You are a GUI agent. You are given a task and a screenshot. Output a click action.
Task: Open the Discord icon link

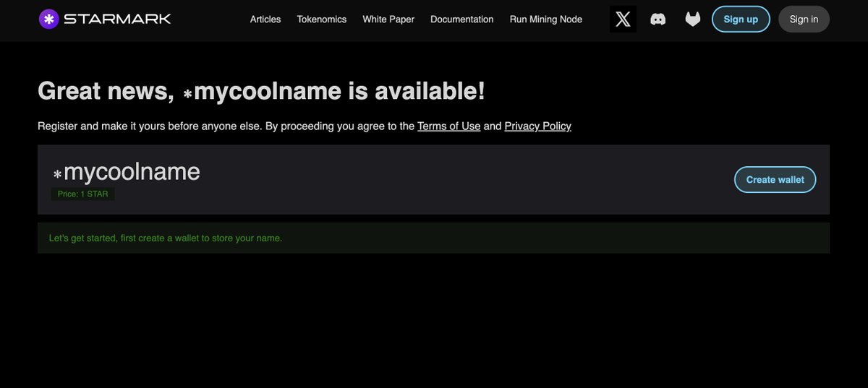tap(658, 20)
